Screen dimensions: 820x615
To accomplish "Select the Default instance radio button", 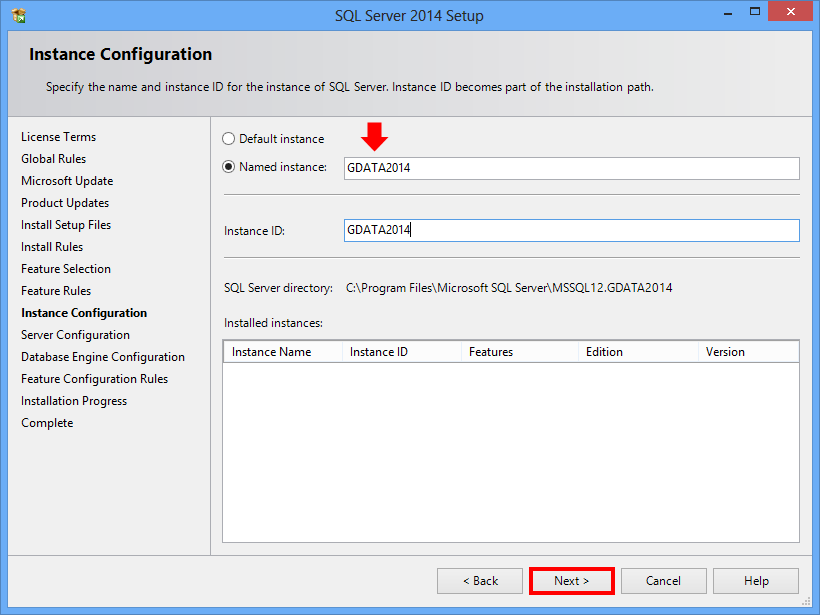I will coord(229,139).
